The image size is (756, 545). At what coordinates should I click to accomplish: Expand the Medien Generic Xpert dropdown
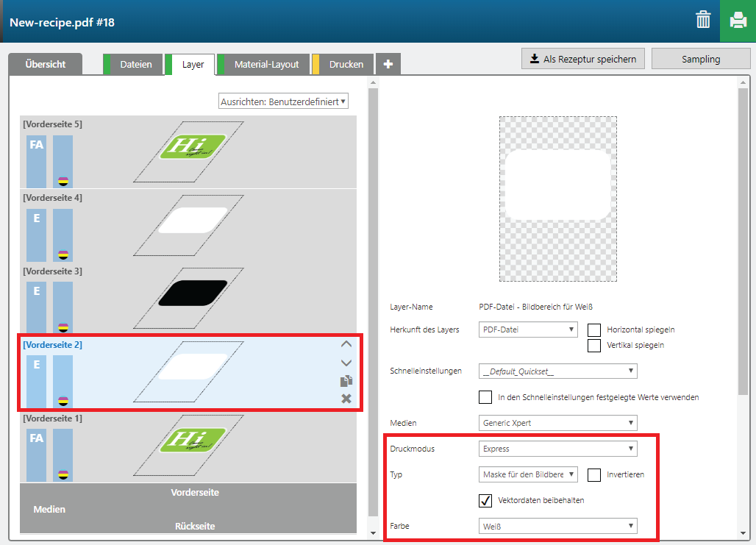click(557, 423)
